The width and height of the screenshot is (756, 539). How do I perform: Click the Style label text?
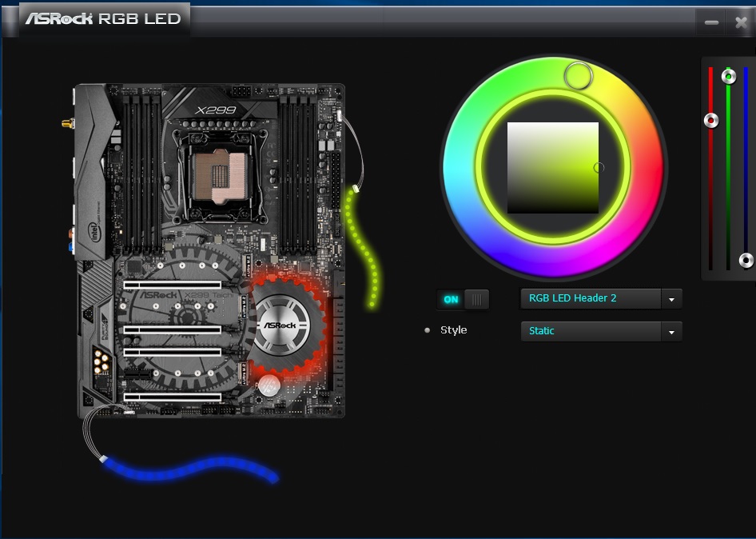pos(454,330)
